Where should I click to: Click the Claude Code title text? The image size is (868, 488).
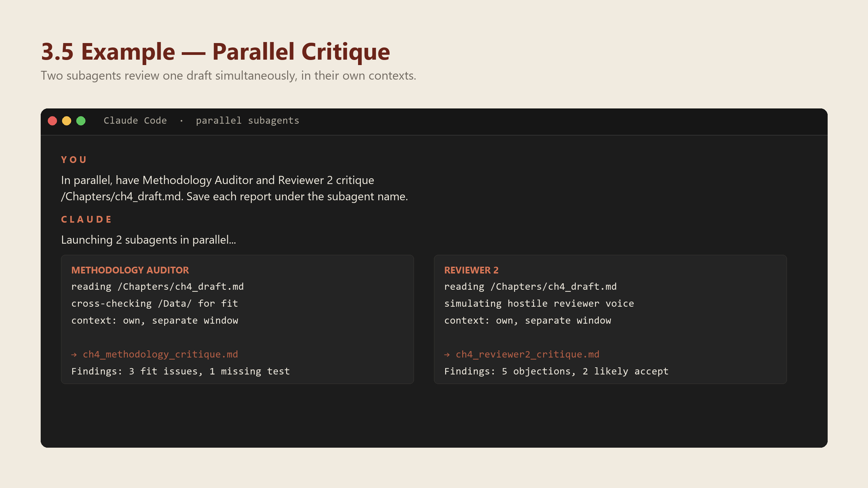click(x=135, y=121)
